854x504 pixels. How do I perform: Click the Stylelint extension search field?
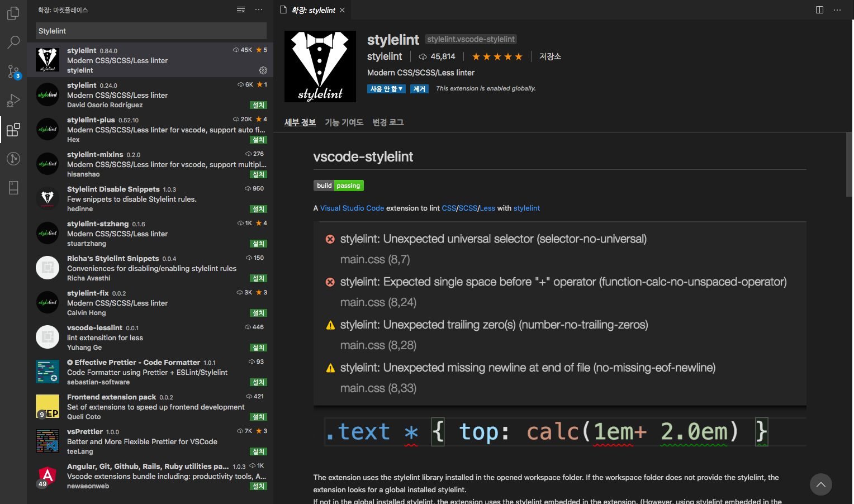tap(151, 31)
